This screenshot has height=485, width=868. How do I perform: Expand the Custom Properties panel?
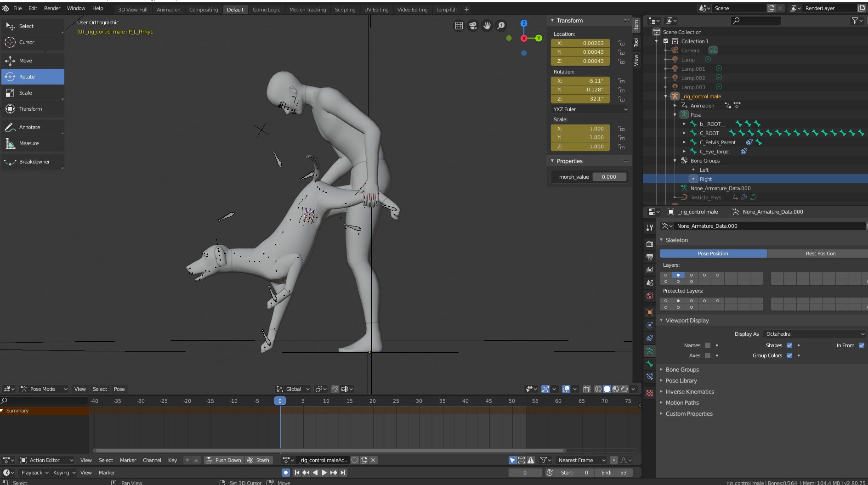[x=689, y=414]
